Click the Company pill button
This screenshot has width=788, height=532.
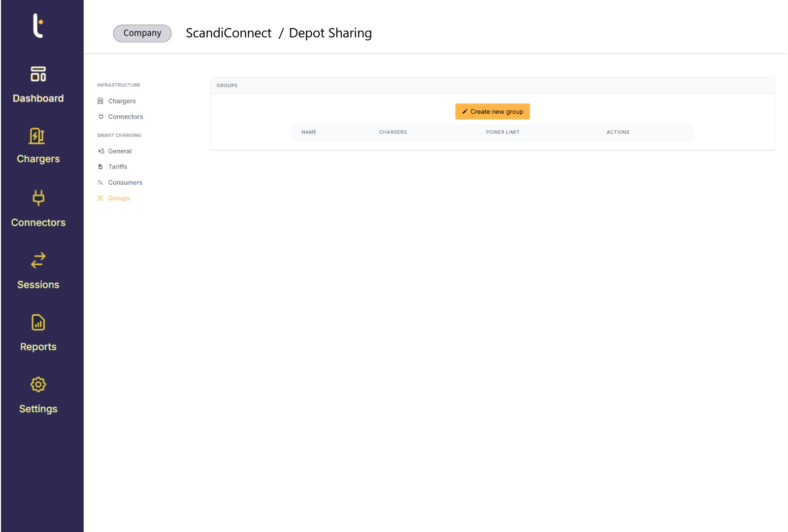[x=142, y=33]
